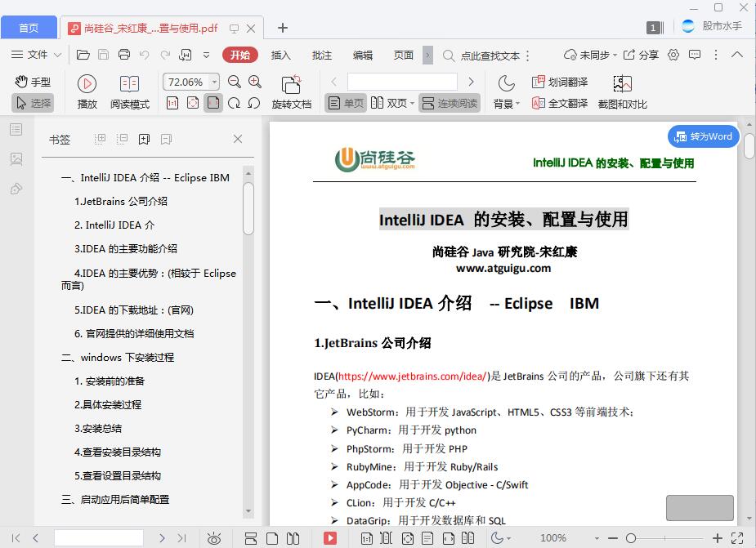
Task: Focus the ribbon page number field
Action: (x=402, y=82)
